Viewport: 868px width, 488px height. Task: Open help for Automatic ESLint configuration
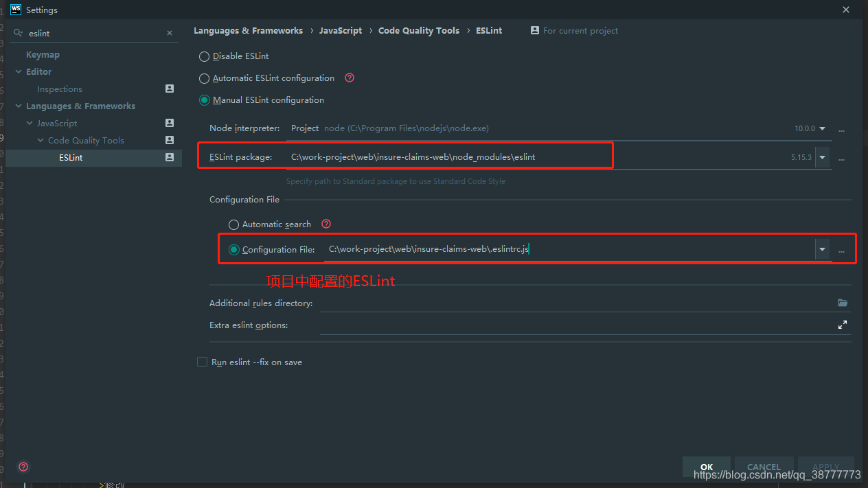click(x=350, y=78)
